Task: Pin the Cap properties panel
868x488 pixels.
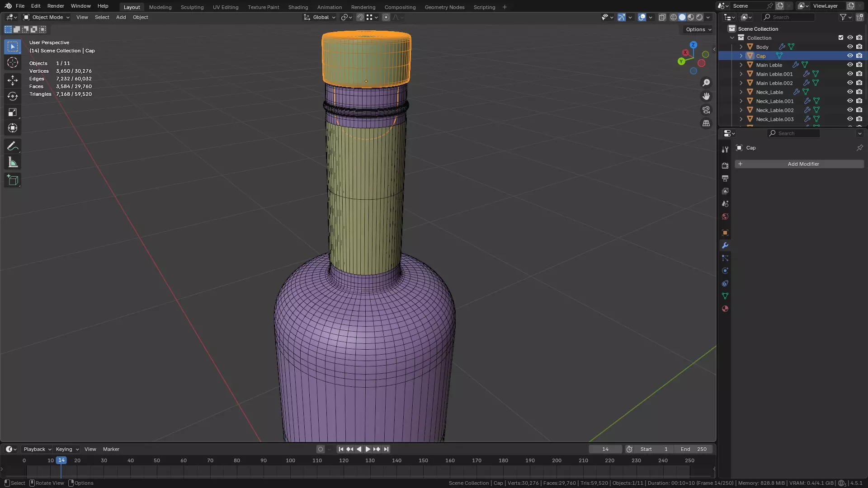Action: [x=859, y=148]
